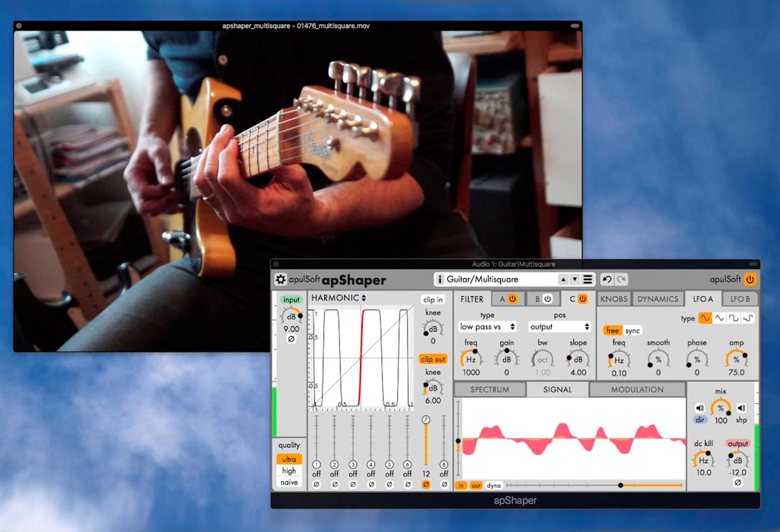Select sine LFO waveform type

(705, 318)
